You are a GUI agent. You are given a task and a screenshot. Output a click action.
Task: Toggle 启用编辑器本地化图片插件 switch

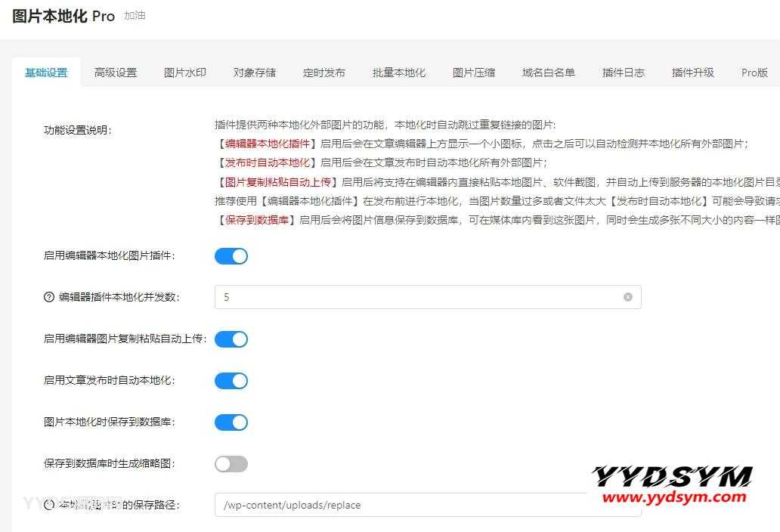(231, 256)
